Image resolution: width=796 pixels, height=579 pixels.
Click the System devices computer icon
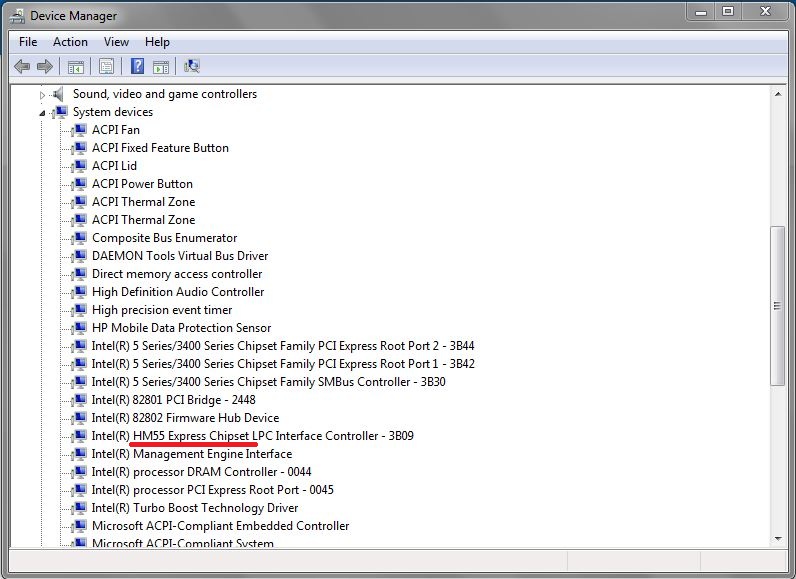click(60, 112)
